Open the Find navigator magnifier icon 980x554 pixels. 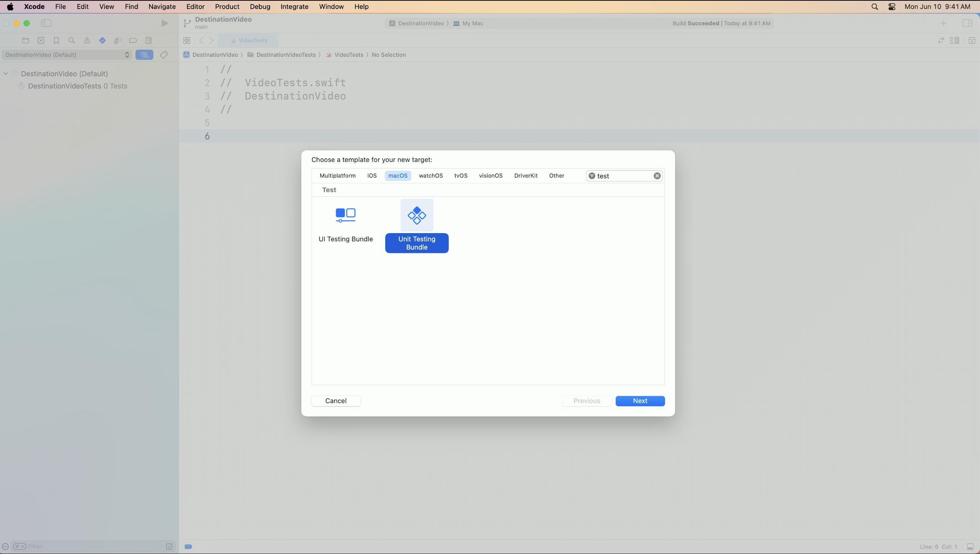[72, 40]
